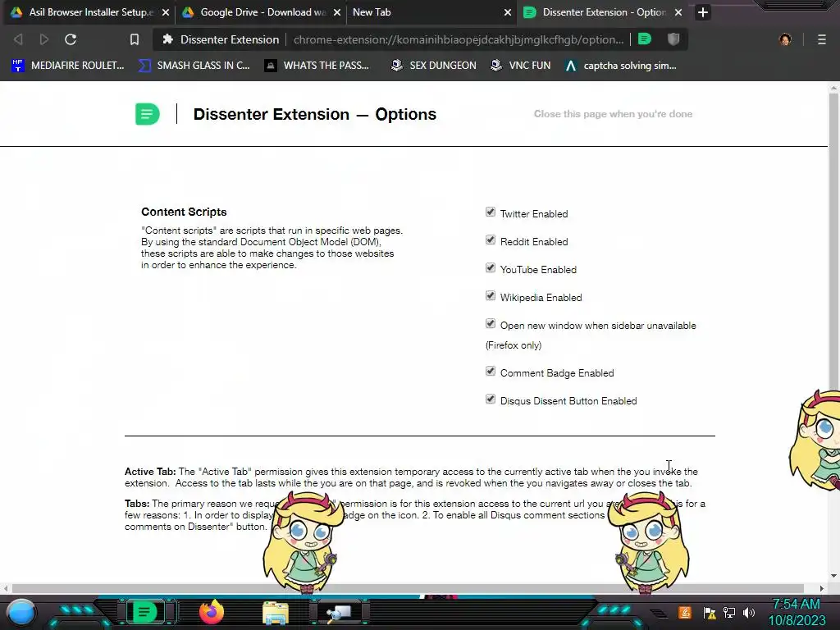840x630 pixels.
Task: Open SMASH GLASS IN C... bookmark
Action: click(194, 66)
